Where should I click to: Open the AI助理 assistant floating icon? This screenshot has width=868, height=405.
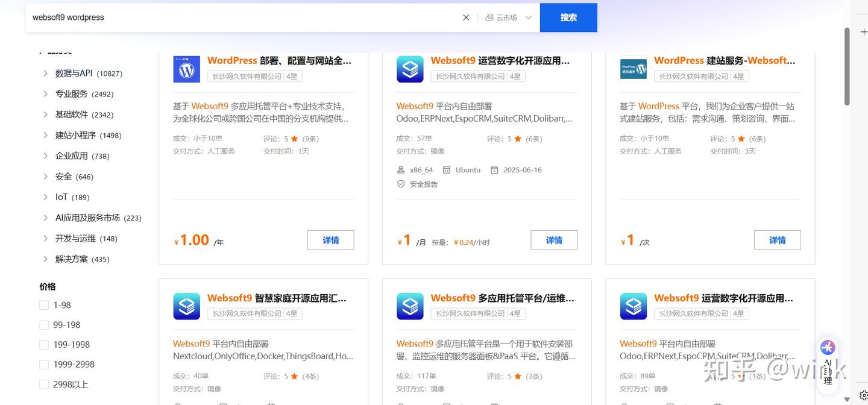point(828,348)
